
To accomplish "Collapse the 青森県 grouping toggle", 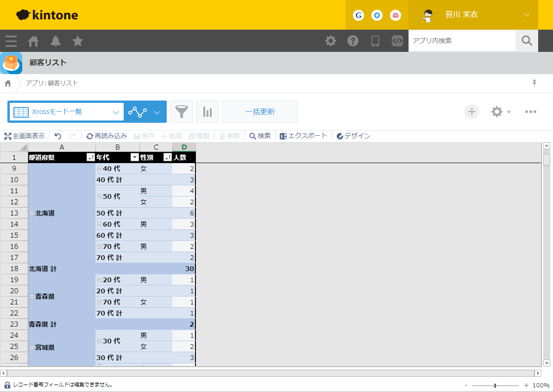I will pyautogui.click(x=31, y=296).
